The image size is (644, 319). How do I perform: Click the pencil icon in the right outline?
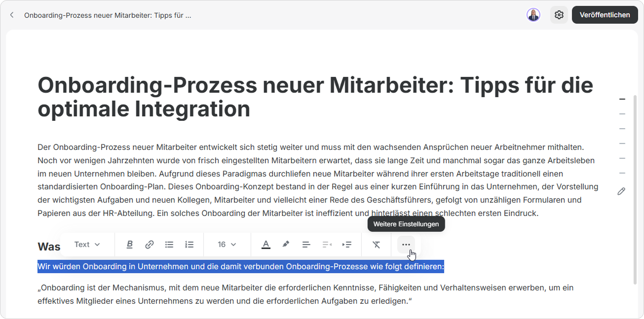[x=621, y=191]
